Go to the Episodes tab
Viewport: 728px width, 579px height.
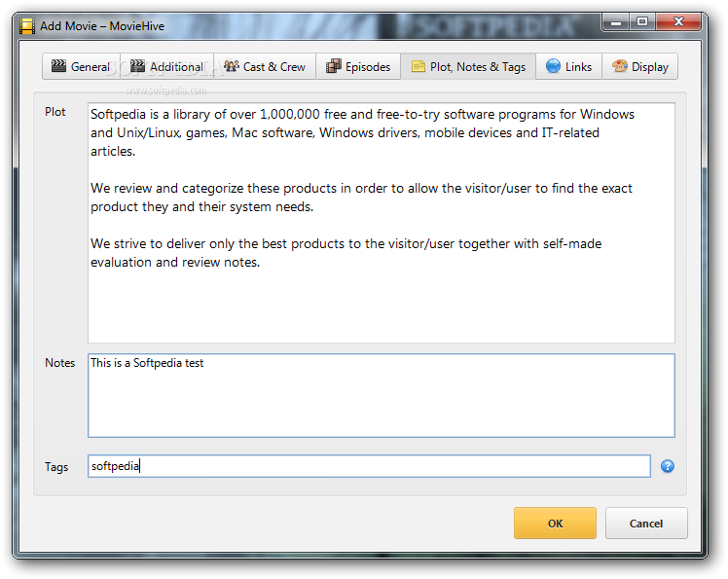point(358,67)
